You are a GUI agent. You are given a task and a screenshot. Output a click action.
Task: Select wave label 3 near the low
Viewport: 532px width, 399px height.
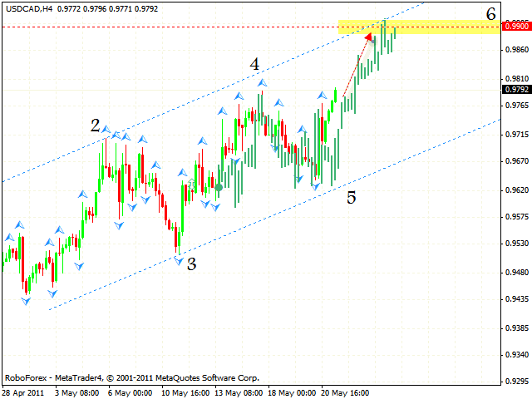point(191,264)
